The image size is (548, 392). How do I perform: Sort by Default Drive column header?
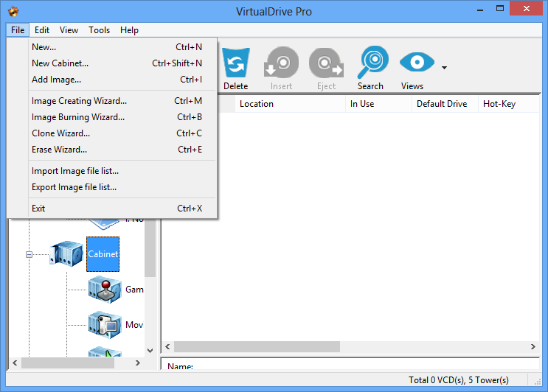[445, 104]
